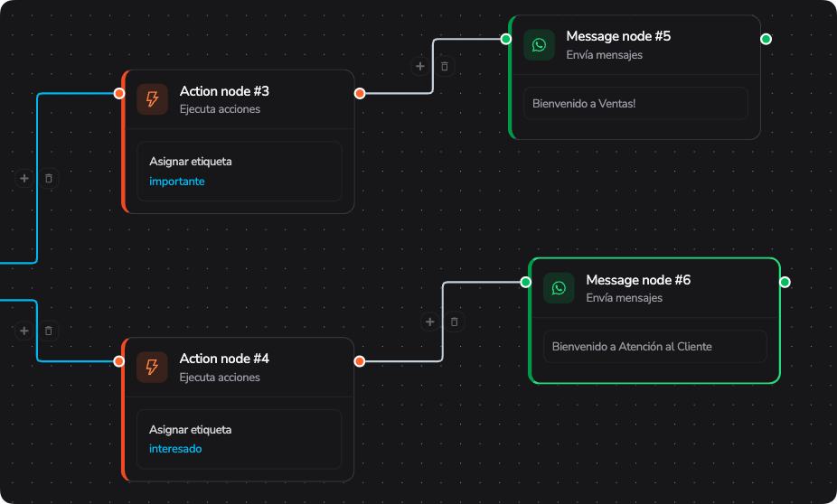Click 'Envía mensajes' under Message node #5
The width and height of the screenshot is (837, 504).
(x=605, y=55)
